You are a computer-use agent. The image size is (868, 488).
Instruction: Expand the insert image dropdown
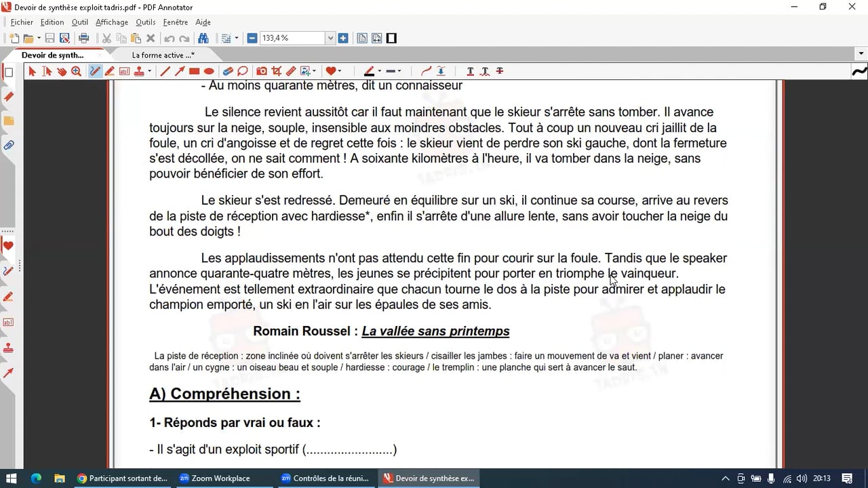314,71
